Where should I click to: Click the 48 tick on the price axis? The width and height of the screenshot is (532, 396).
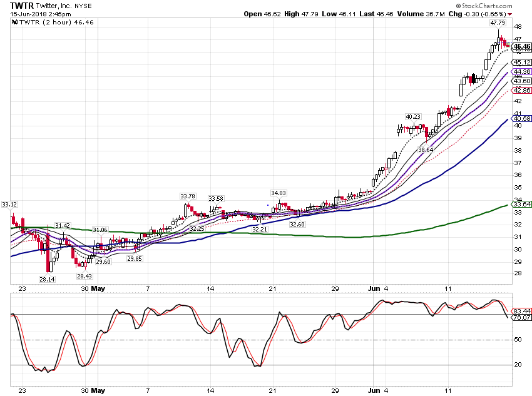(x=518, y=26)
